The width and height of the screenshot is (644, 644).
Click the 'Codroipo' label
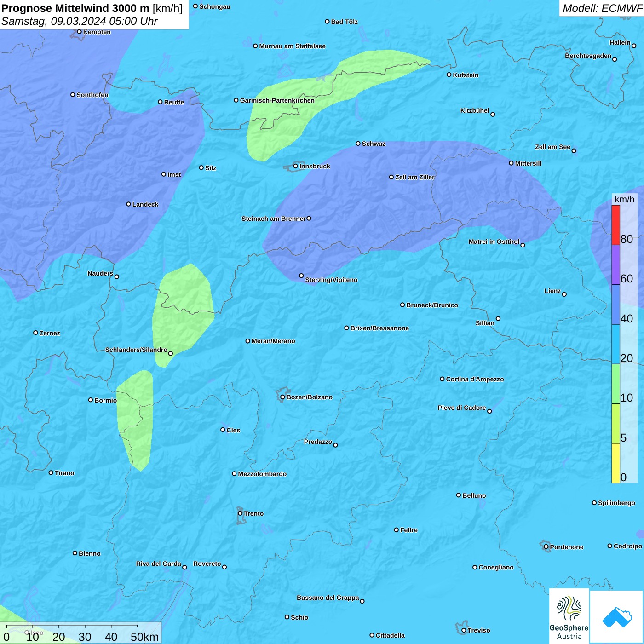(627, 546)
